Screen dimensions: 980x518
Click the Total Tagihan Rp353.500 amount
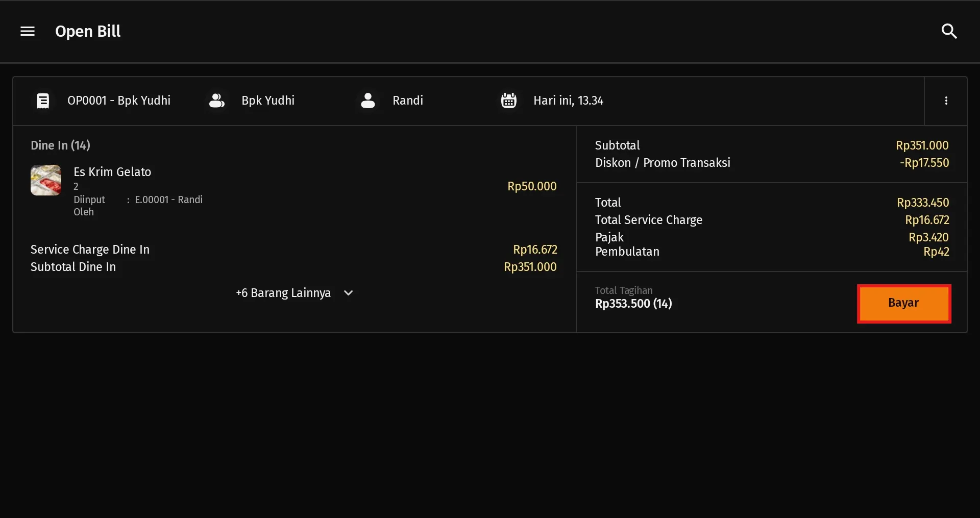[633, 304]
